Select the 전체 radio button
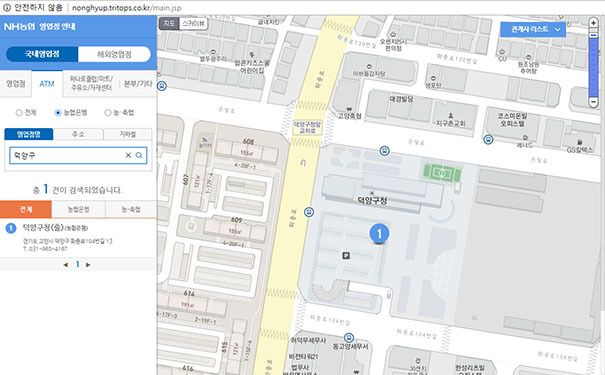 click(19, 113)
